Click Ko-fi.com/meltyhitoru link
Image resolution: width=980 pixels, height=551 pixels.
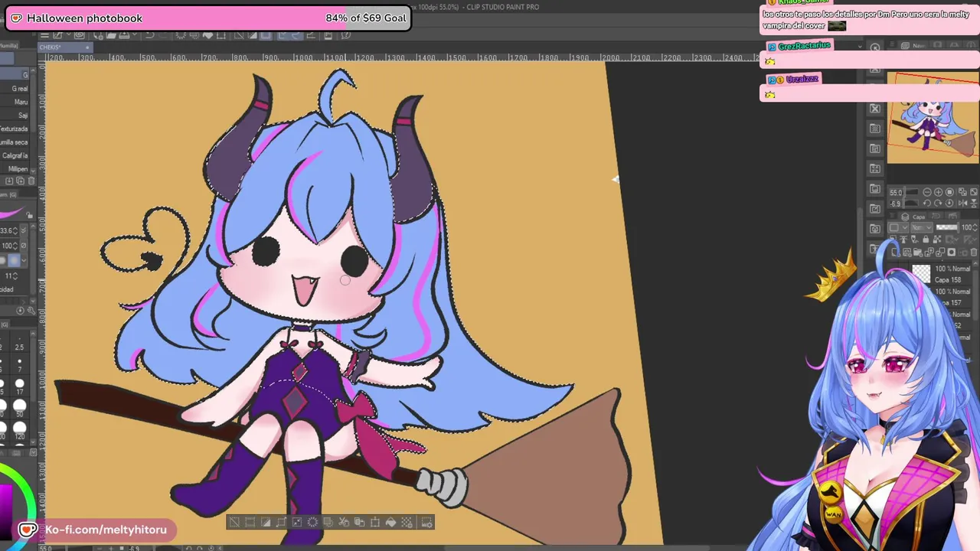click(x=106, y=530)
